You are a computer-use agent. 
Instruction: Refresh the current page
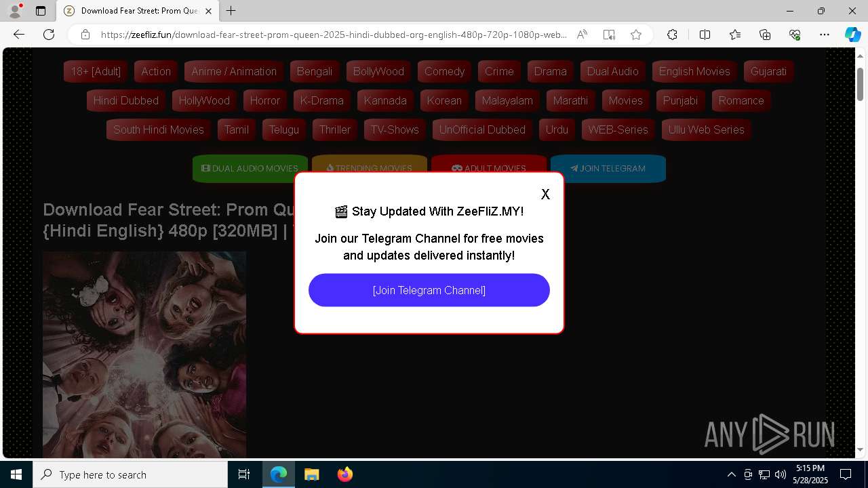(49, 35)
